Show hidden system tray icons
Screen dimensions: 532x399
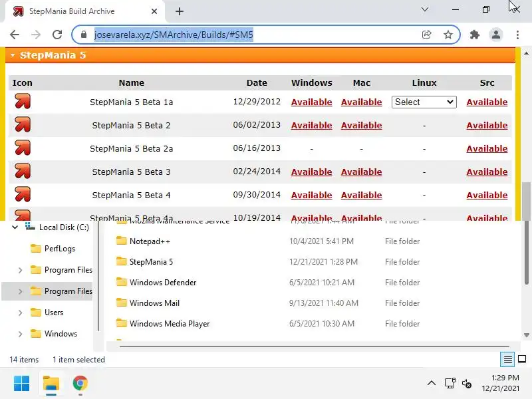432,384
